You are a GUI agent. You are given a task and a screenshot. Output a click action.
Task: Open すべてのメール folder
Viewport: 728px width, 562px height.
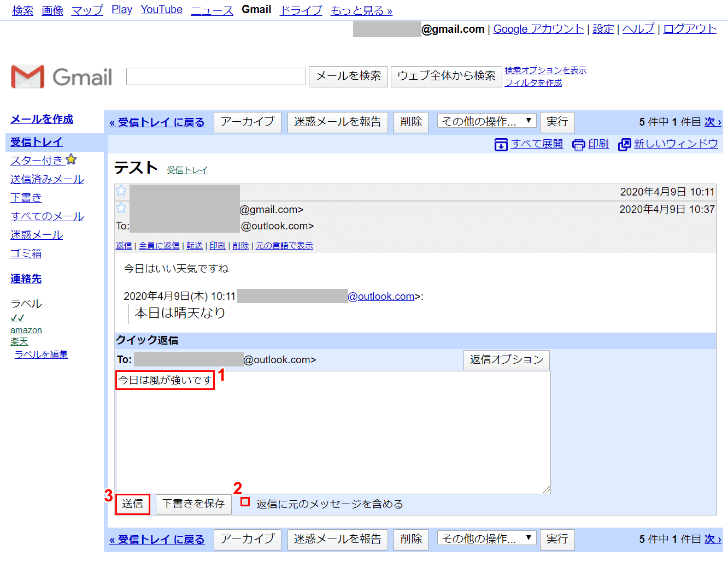click(x=47, y=216)
